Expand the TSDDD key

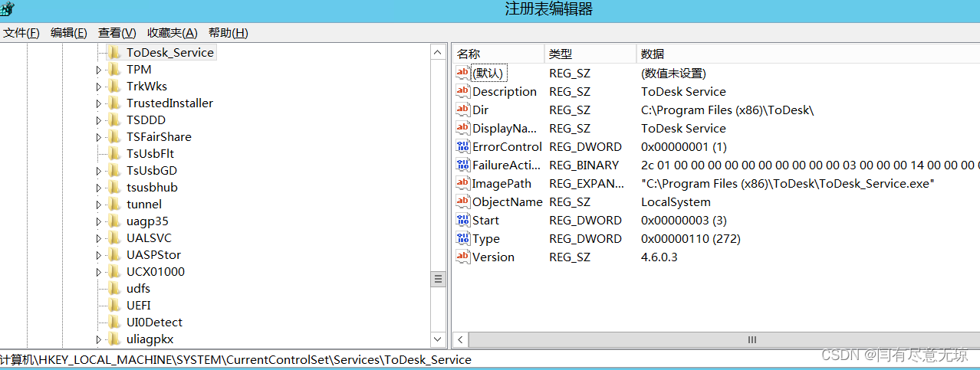[x=98, y=120]
